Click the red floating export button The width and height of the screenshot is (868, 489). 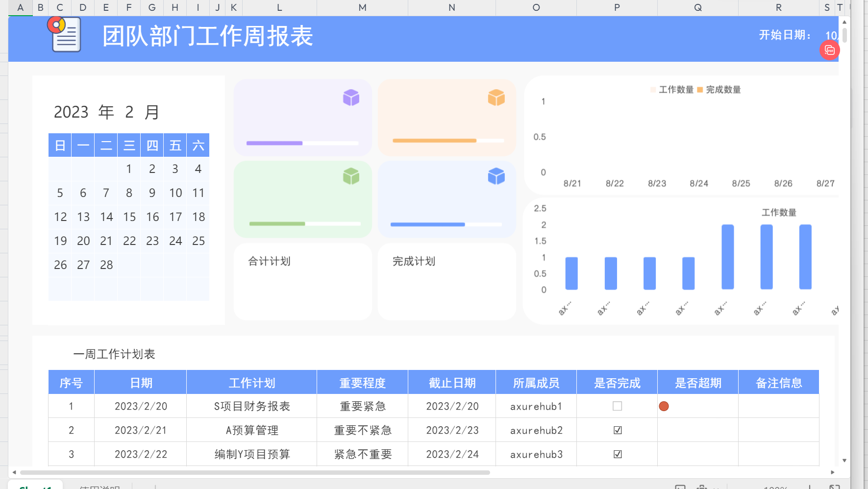829,50
